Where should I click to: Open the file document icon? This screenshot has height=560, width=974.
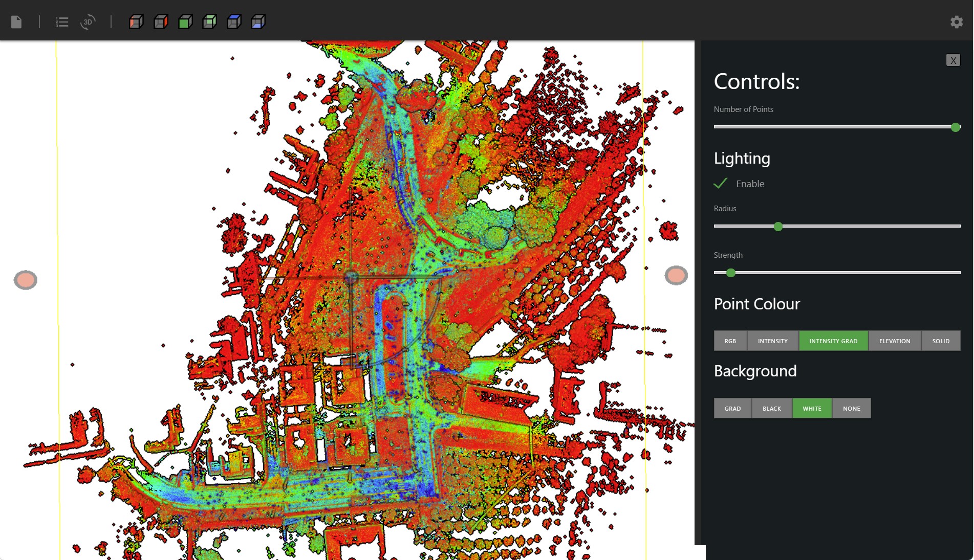[16, 22]
